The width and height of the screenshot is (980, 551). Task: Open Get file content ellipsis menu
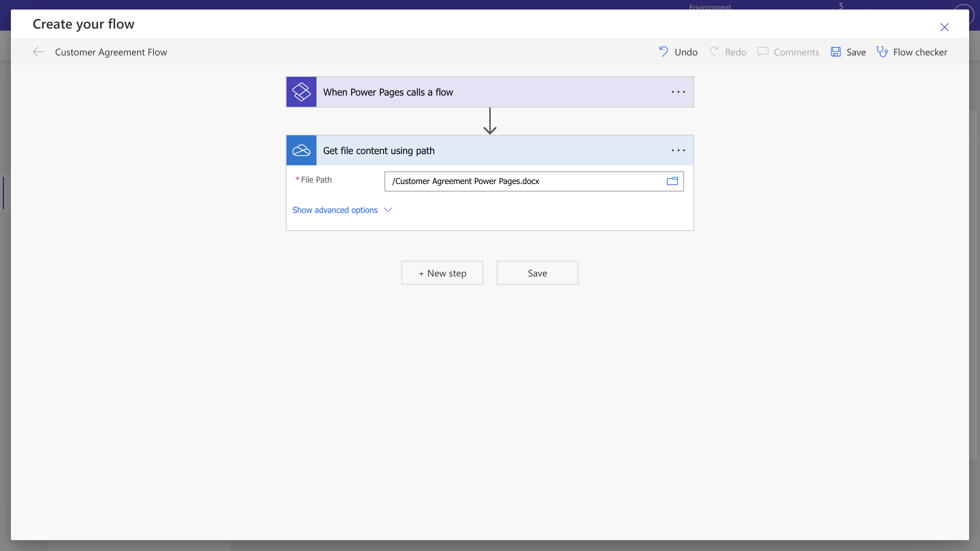pos(678,151)
